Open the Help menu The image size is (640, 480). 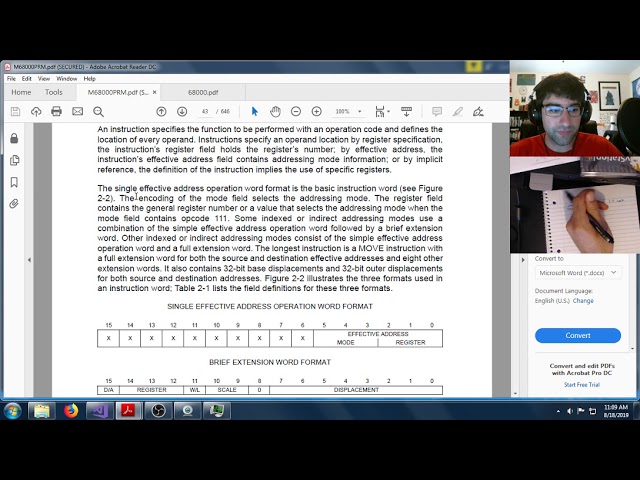[x=89, y=78]
